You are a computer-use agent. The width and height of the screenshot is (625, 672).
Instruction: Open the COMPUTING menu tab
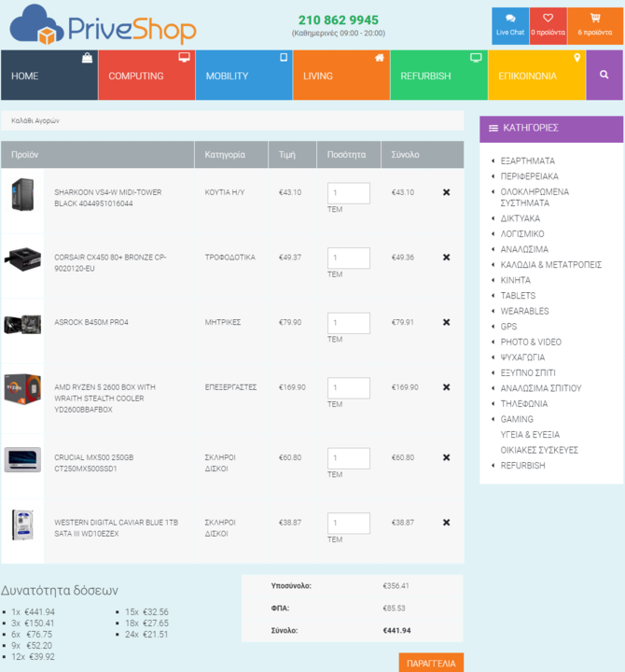(x=146, y=75)
